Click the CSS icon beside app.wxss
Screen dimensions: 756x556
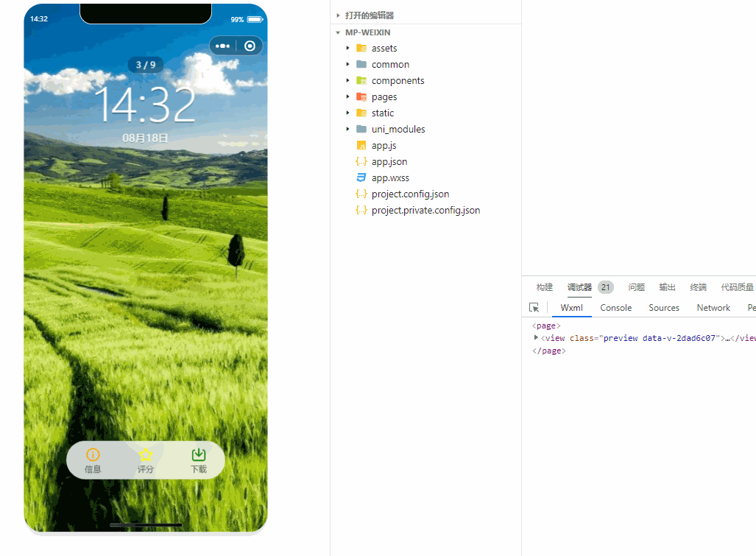[x=361, y=177]
